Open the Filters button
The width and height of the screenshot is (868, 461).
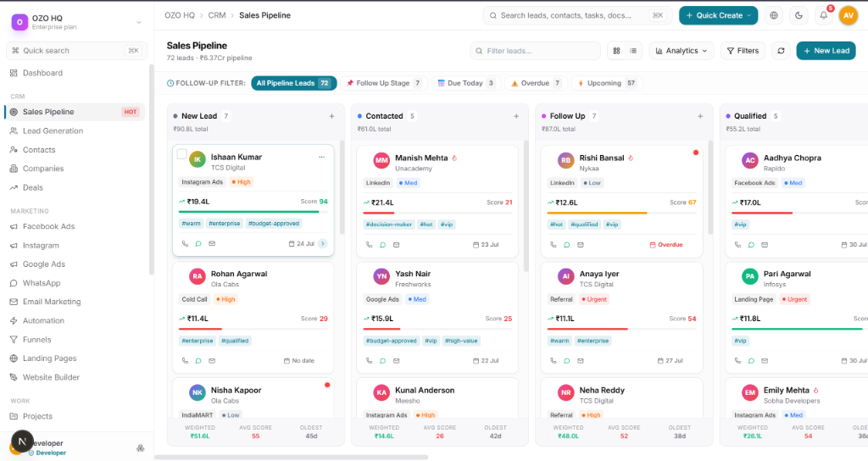pyautogui.click(x=743, y=51)
